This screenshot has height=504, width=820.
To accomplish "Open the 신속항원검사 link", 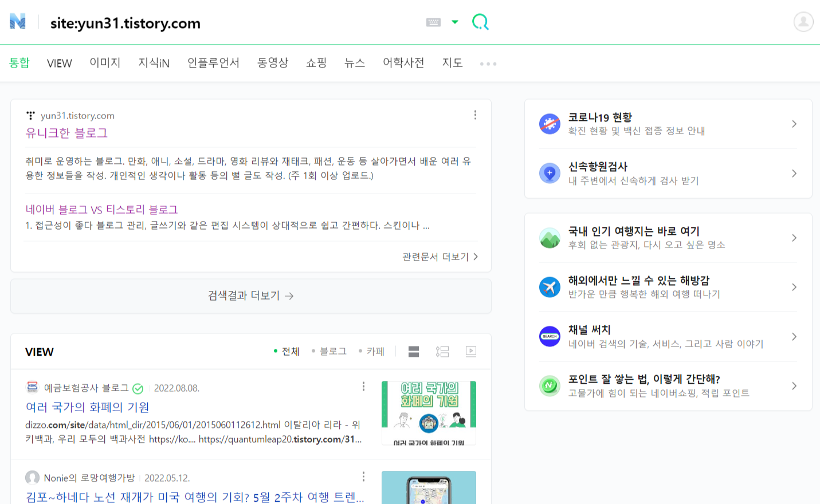I will [598, 167].
